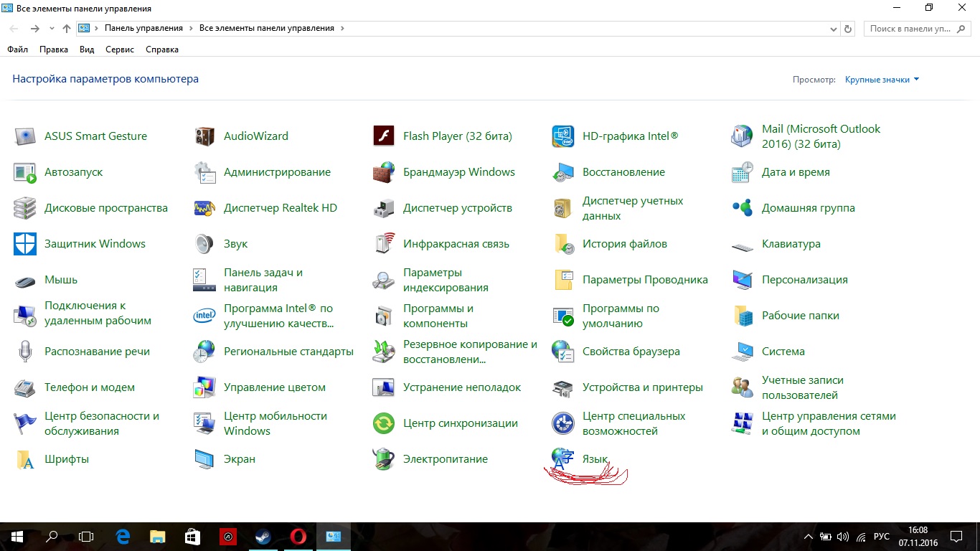
Task: Expand the chevron after Панель управления breadcrumb
Action: (191, 28)
